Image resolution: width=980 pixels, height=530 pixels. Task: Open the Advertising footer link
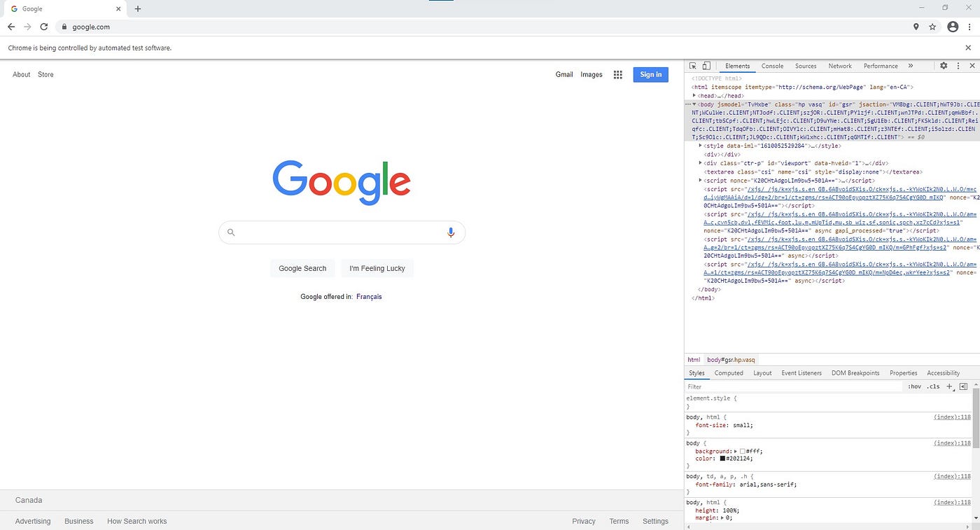(x=33, y=521)
